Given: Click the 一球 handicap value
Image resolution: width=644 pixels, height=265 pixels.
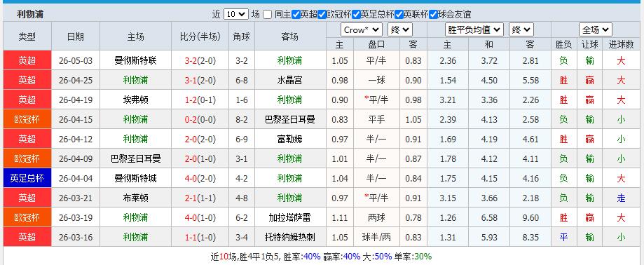Looking at the screenshot, I should coord(376,80).
